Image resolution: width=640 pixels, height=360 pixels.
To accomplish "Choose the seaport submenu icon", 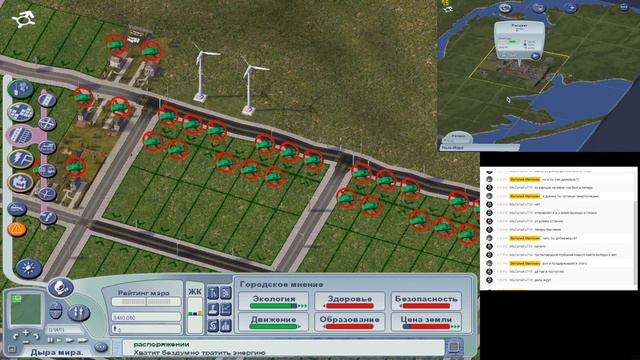I will pos(47,217).
